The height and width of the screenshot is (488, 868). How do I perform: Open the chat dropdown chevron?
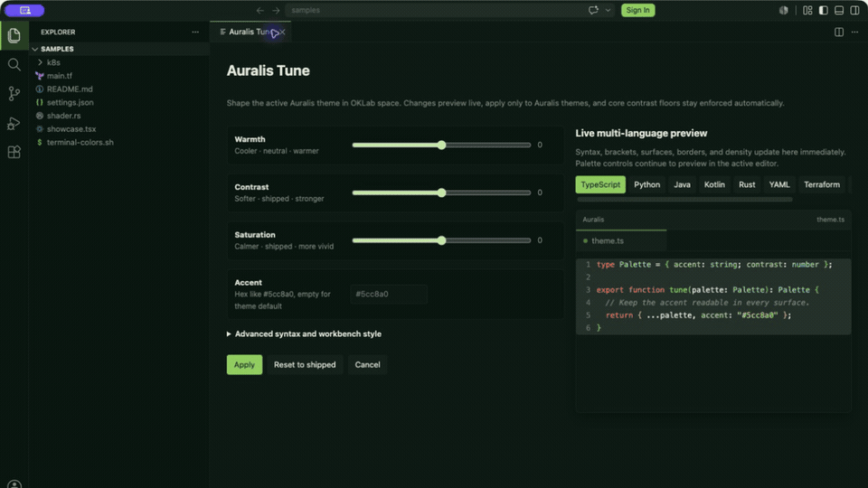click(x=608, y=10)
